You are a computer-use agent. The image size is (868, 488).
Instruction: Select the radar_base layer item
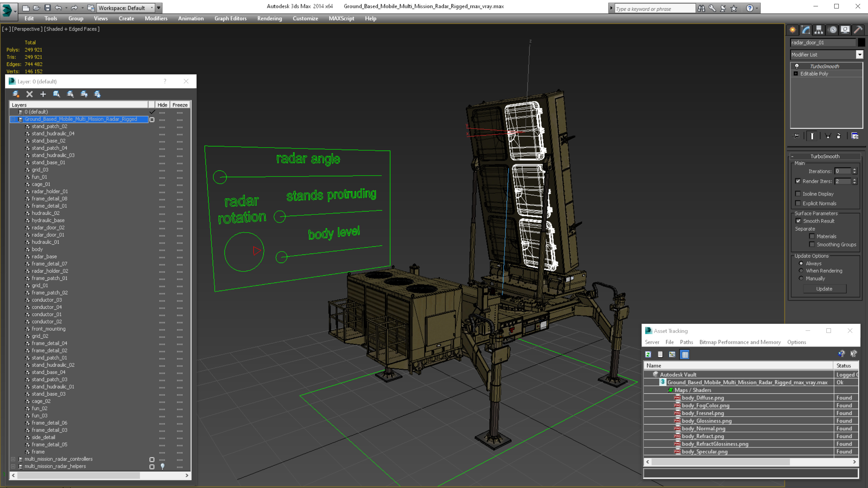(44, 256)
